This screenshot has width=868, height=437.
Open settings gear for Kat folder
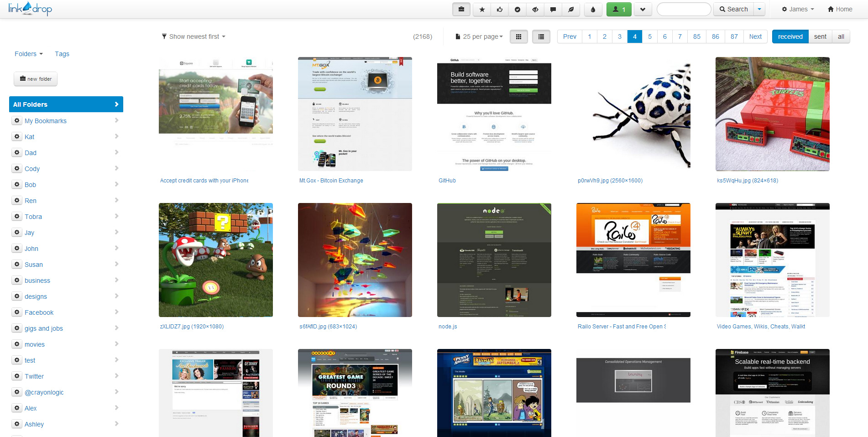[x=17, y=137]
